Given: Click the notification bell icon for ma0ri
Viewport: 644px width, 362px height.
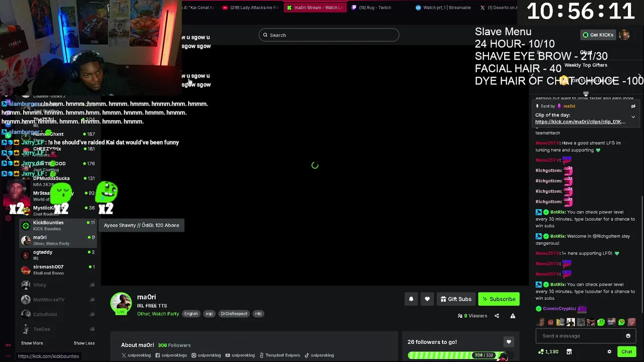Looking at the screenshot, I should coord(411,299).
